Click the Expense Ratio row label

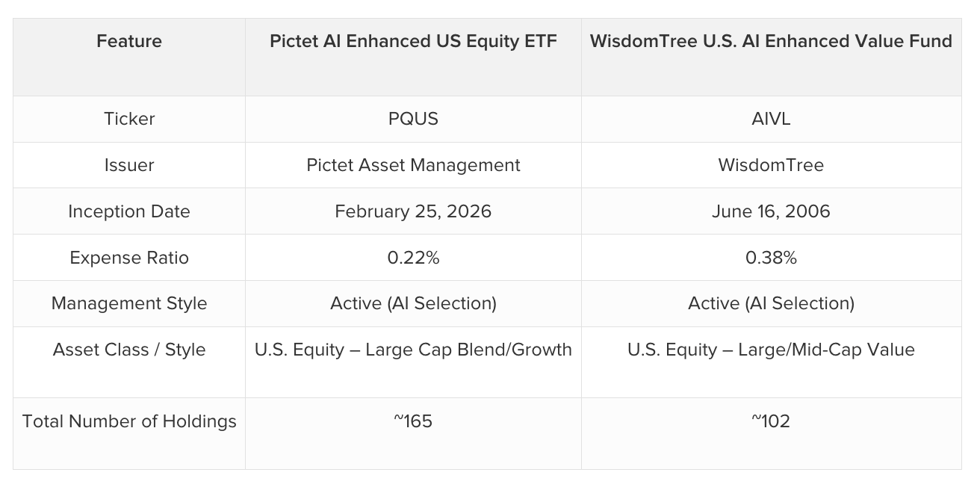click(x=129, y=258)
